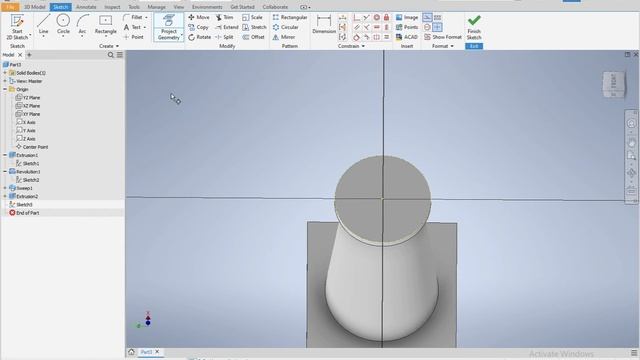Choose the Copy modify tool
Image resolution: width=640 pixels, height=360 pixels.
click(198, 27)
